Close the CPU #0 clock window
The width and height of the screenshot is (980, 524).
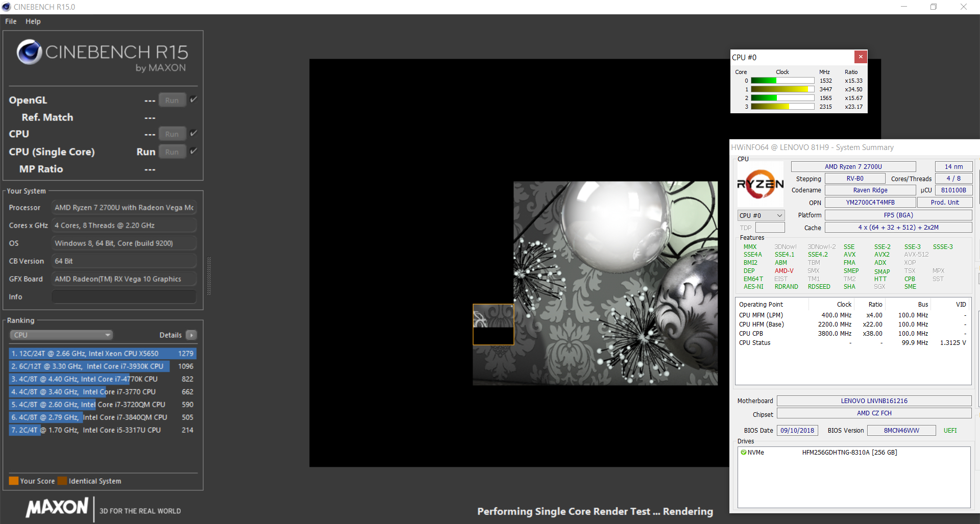[x=861, y=57]
